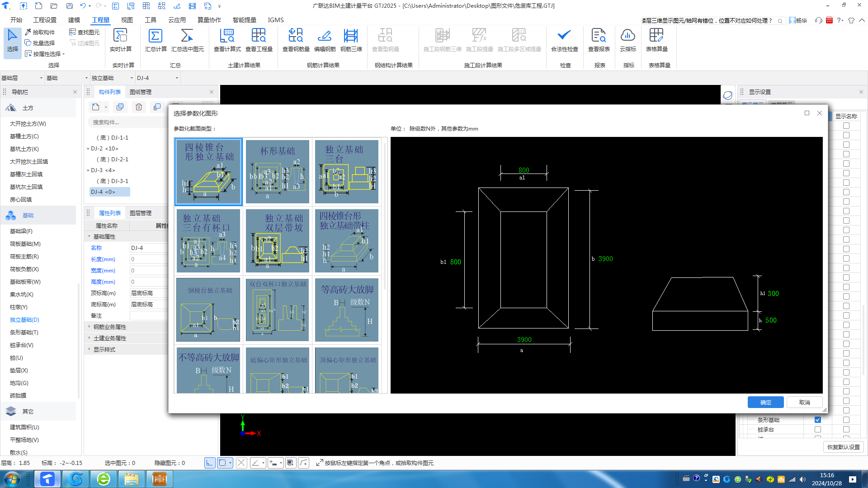Open the 云应用 ribbon tab
868x488 pixels.
coord(177,20)
